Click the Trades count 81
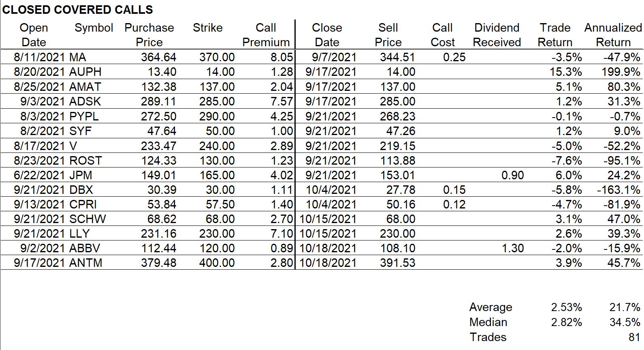 634,337
